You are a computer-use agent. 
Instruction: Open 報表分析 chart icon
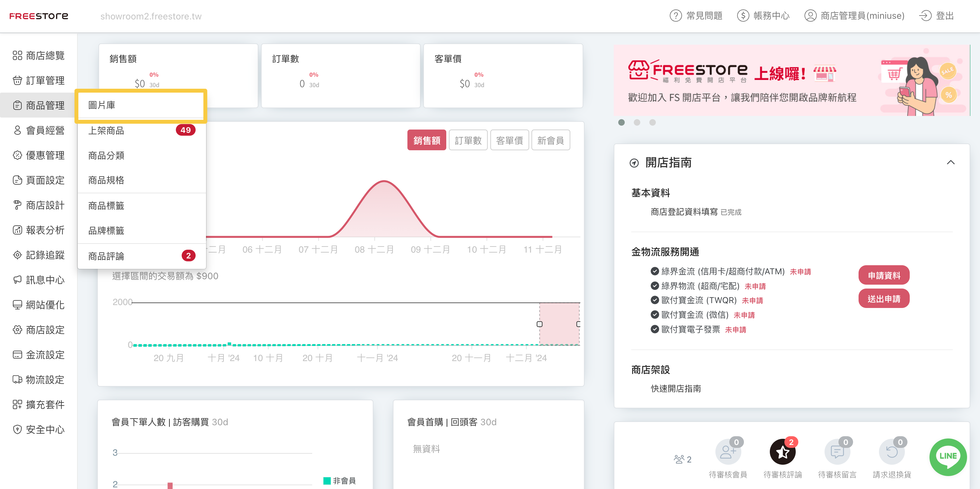pos(17,230)
